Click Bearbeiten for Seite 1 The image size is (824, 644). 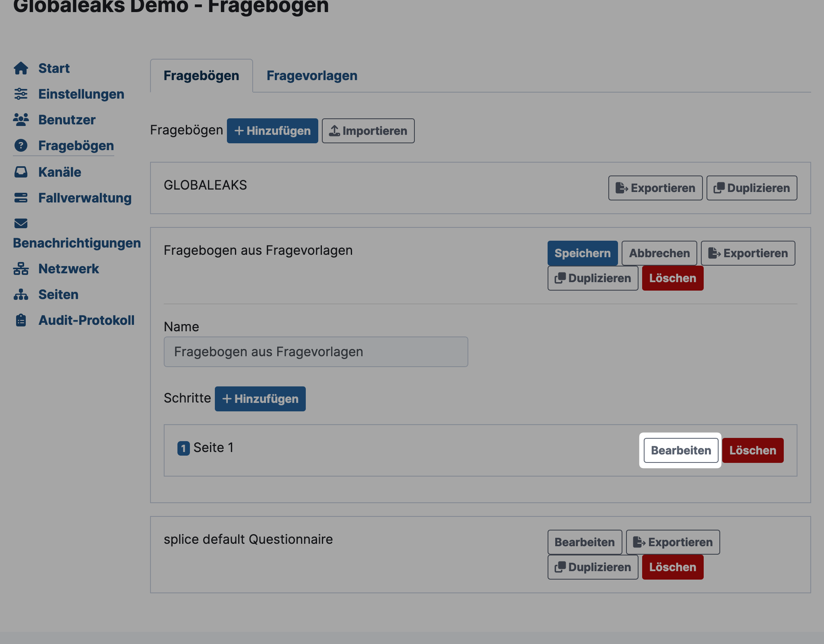pos(681,450)
